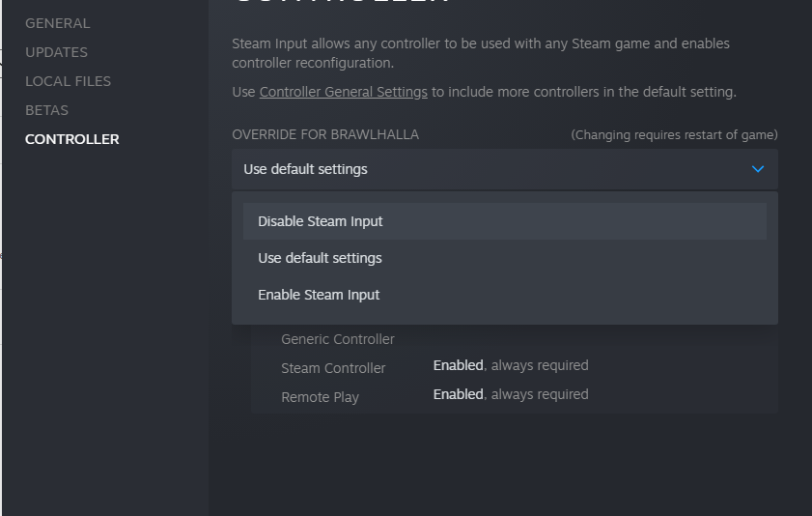Image resolution: width=812 pixels, height=516 pixels.
Task: Go to the UPDATES tab
Action: coord(56,52)
